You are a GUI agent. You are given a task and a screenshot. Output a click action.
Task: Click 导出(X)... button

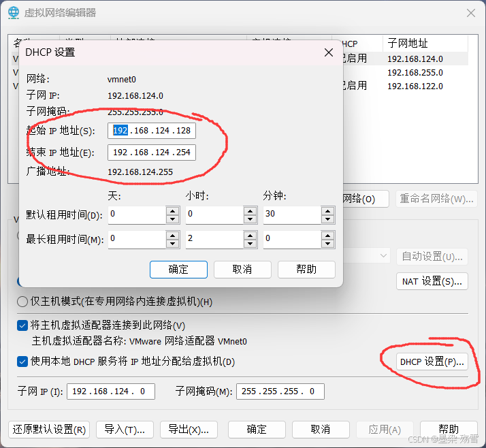pyautogui.click(x=189, y=430)
